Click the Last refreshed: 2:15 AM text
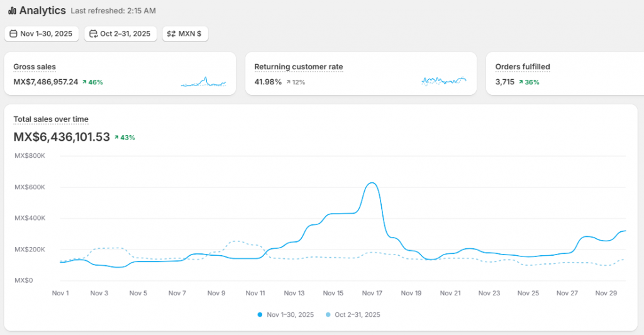644x335 pixels. 113,11
